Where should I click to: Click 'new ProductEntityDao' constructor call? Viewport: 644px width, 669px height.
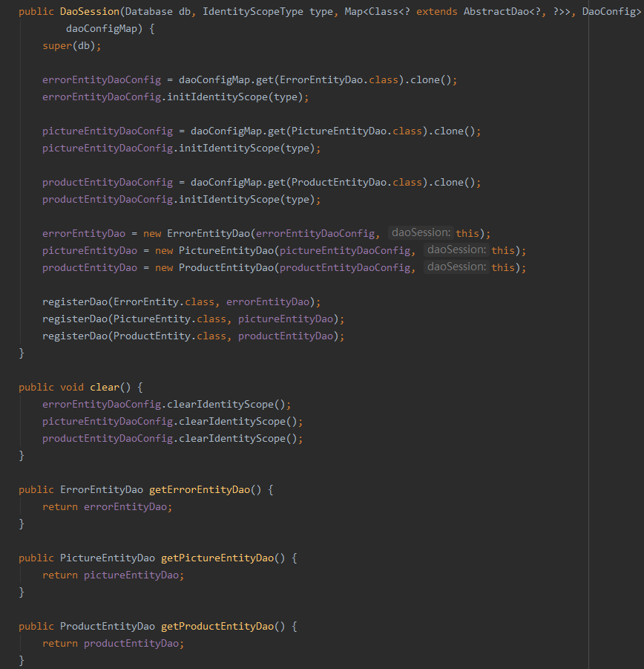[214, 267]
